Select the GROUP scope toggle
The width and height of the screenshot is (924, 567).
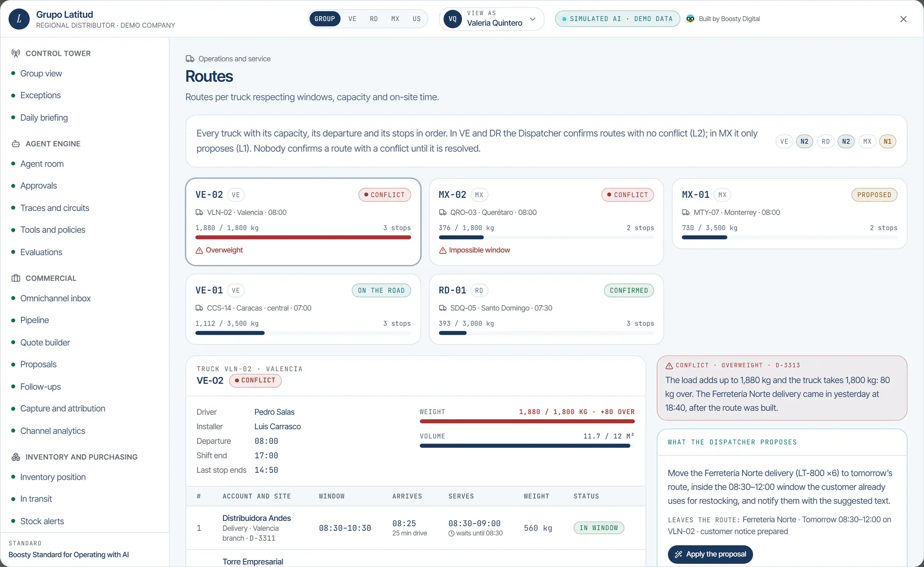coord(325,19)
